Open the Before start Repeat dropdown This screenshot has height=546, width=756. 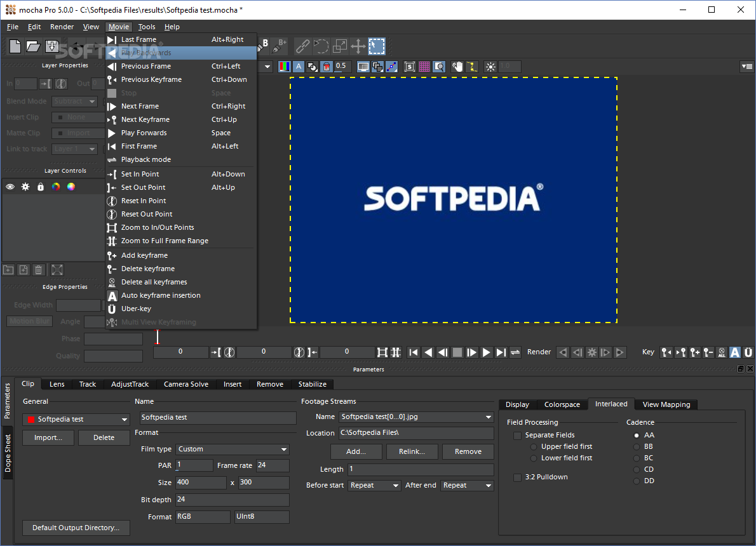374,485
